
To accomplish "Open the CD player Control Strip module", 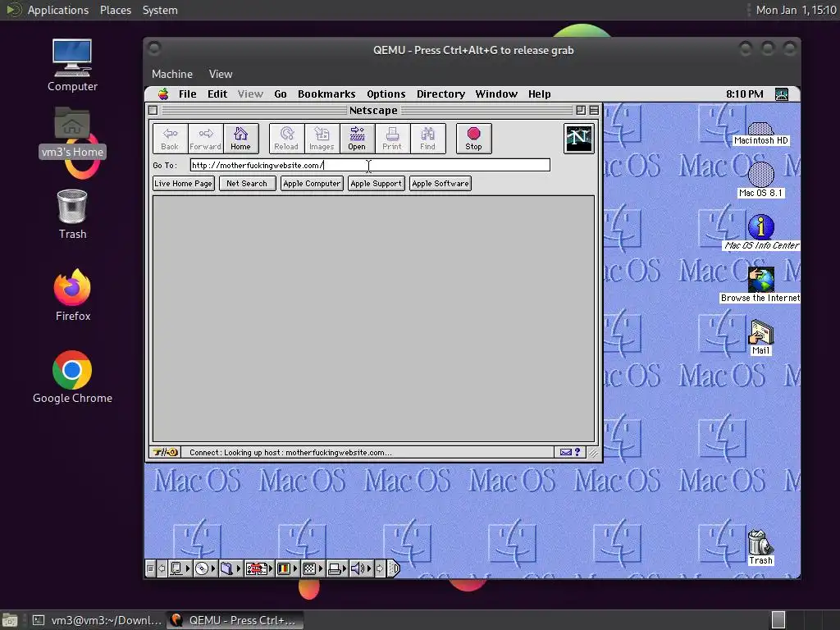I will pos(205,568).
